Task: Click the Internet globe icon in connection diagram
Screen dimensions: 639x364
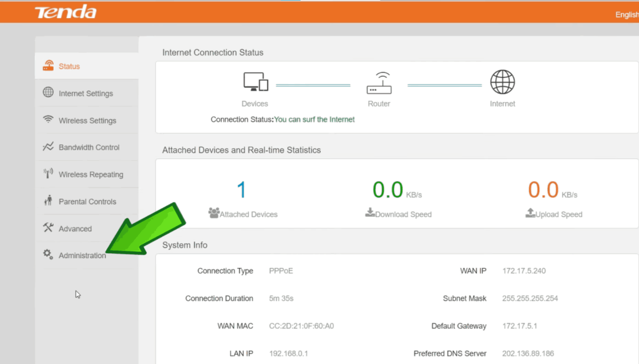Action: click(502, 82)
